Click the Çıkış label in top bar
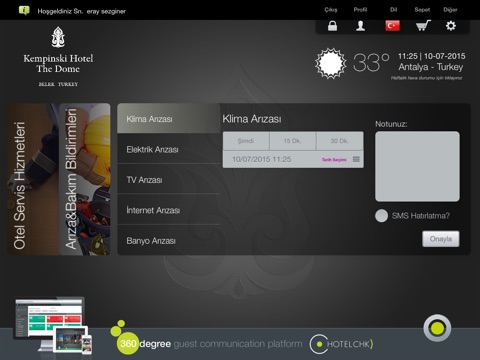 coord(331,10)
